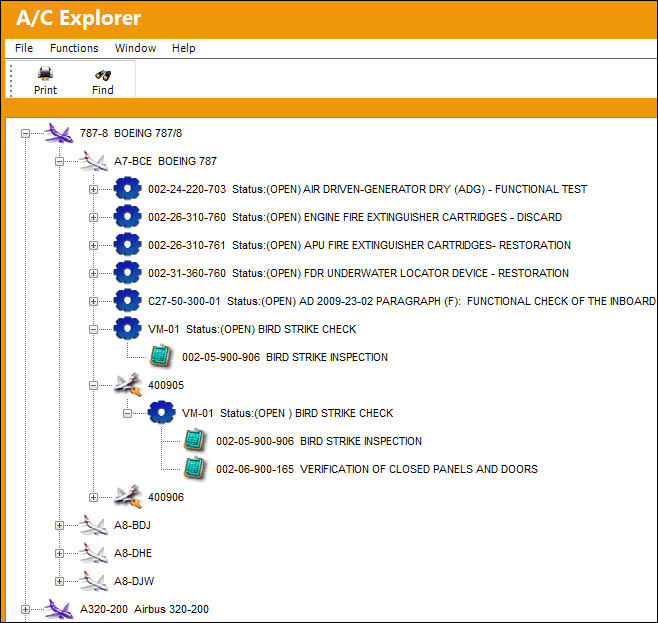
Task: Open the Help menu
Action: [x=183, y=48]
